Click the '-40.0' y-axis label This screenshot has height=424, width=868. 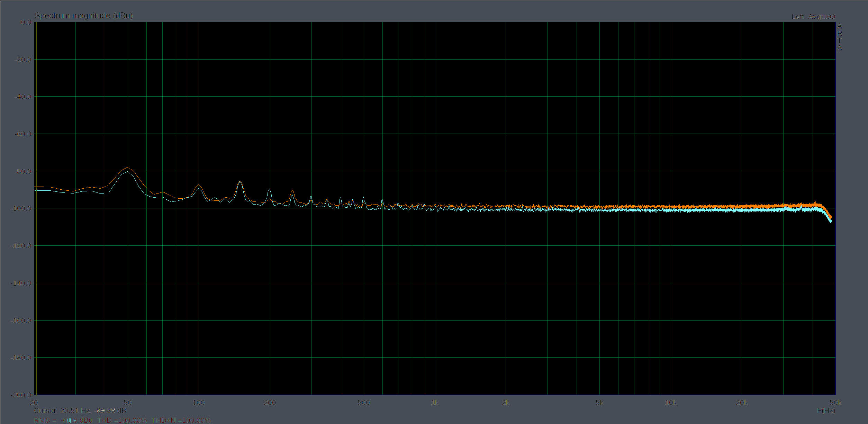click(23, 97)
